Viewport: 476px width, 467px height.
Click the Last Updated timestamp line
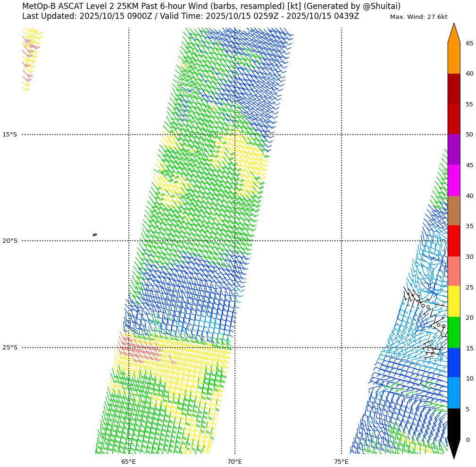(x=190, y=17)
